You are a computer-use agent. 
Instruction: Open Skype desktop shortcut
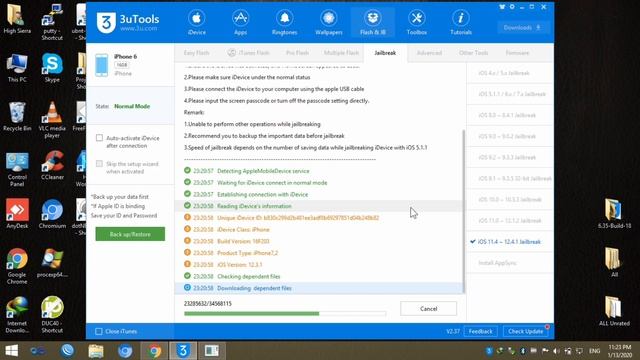click(x=52, y=68)
